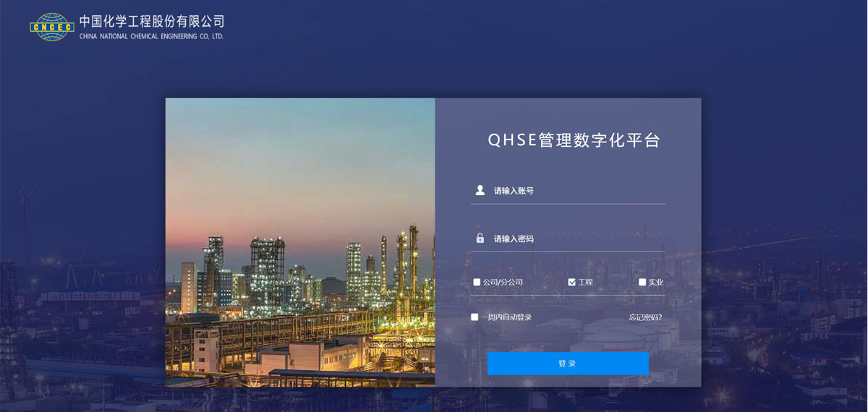Screen dimensions: 868x412
Task: Click the QHSE管理数字化平台 title
Action: 574,140
